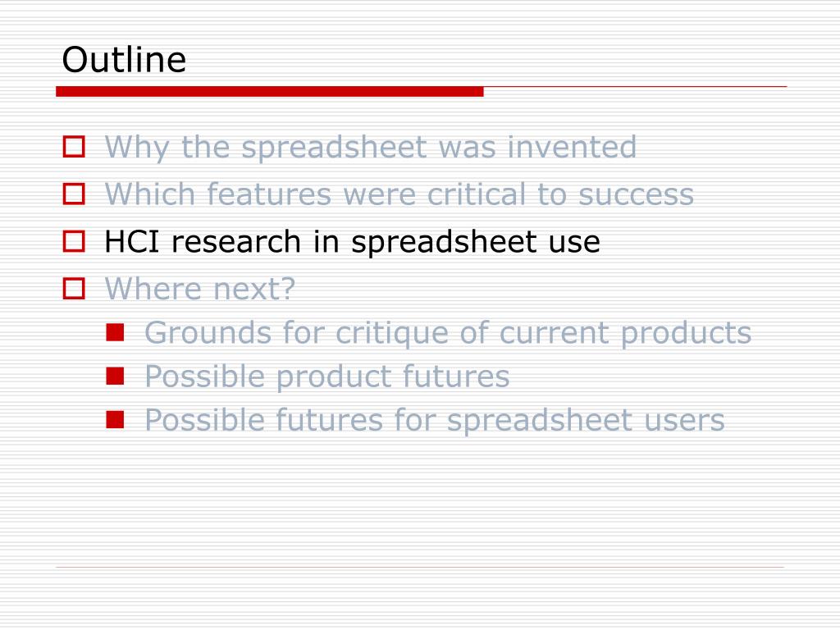Select the highlighted HCI research in spreadsheet use line
This screenshot has height=630, width=840.
352,242
